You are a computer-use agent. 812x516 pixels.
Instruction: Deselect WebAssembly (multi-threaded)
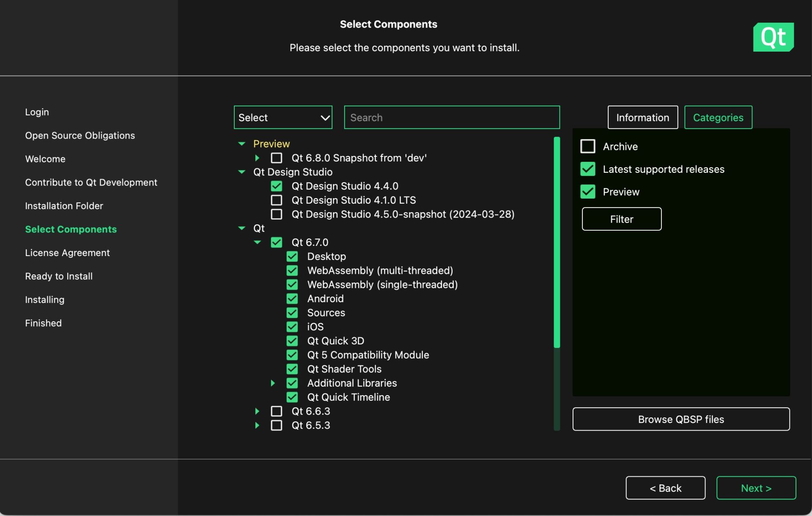pyautogui.click(x=292, y=270)
